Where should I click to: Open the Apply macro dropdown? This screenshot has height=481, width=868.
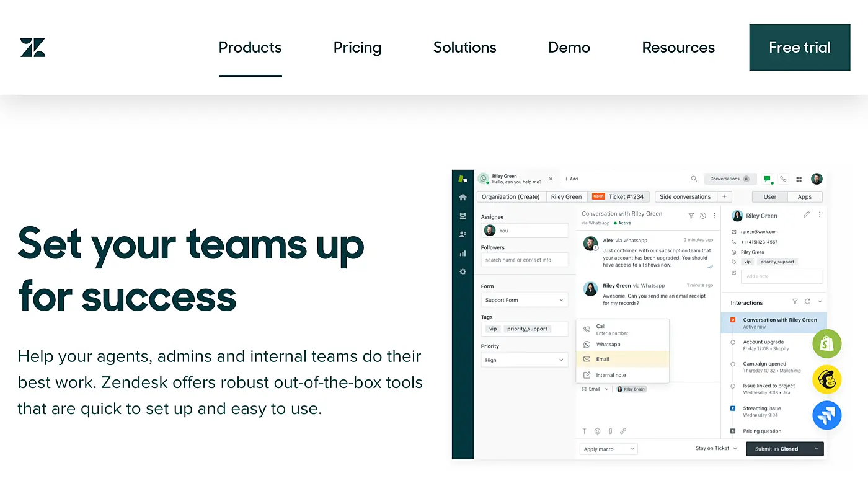click(x=608, y=448)
